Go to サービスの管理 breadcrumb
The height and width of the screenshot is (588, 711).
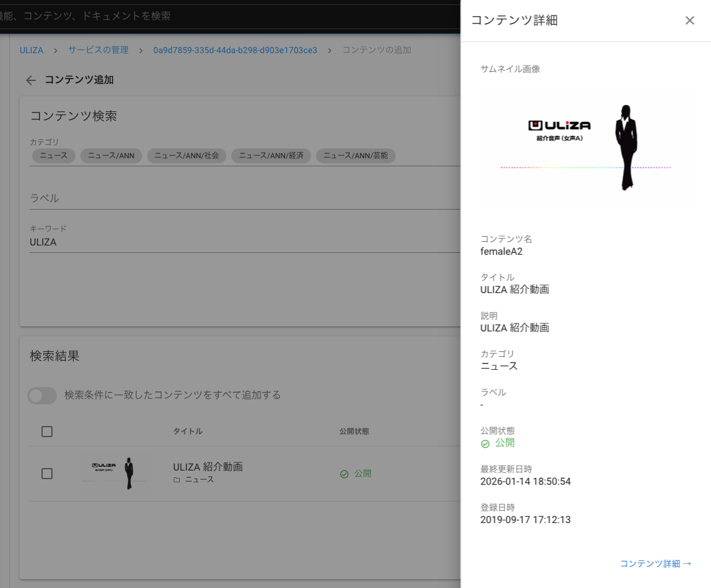98,50
